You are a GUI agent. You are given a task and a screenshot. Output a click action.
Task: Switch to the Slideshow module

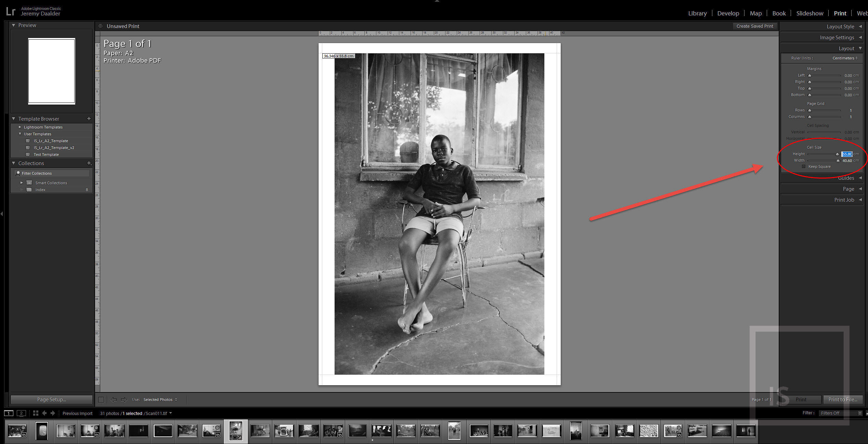tap(810, 13)
